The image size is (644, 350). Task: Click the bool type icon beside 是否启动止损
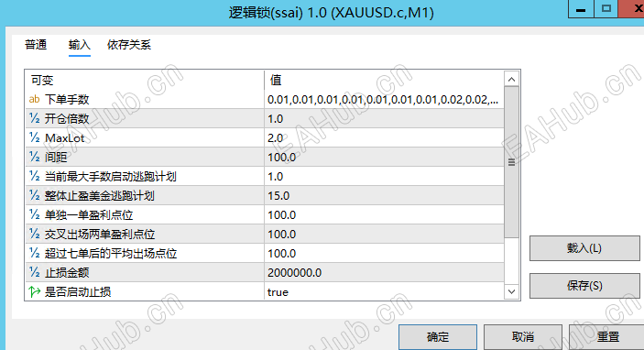pyautogui.click(x=35, y=291)
